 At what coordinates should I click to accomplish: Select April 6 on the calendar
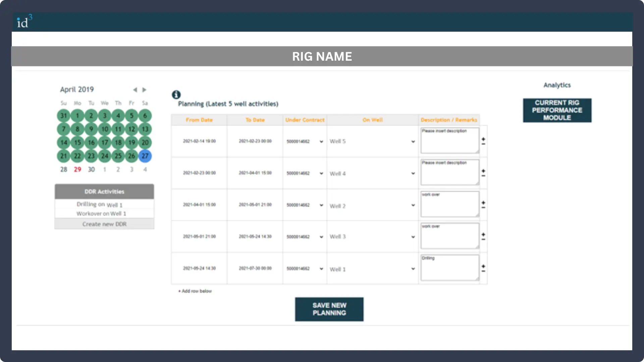click(145, 116)
